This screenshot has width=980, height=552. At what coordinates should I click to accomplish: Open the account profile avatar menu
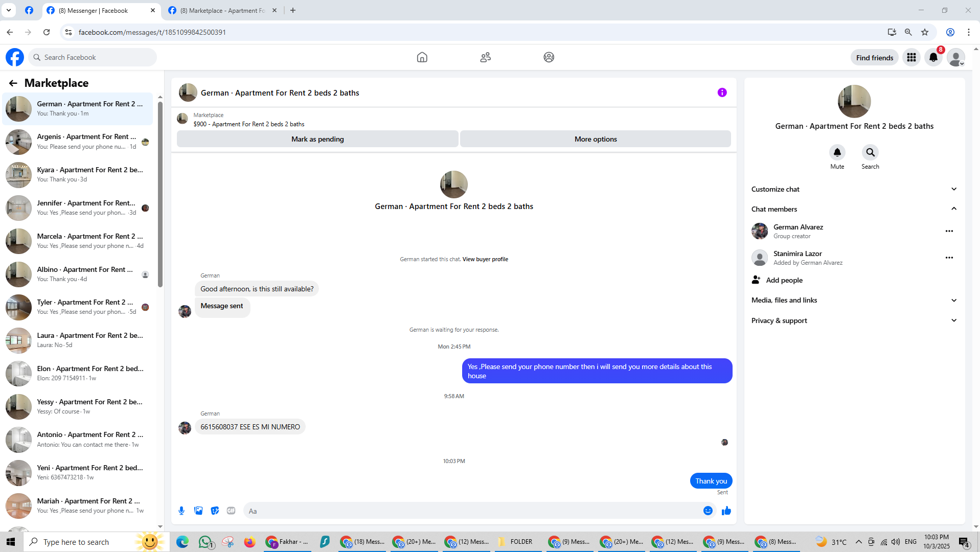(955, 58)
